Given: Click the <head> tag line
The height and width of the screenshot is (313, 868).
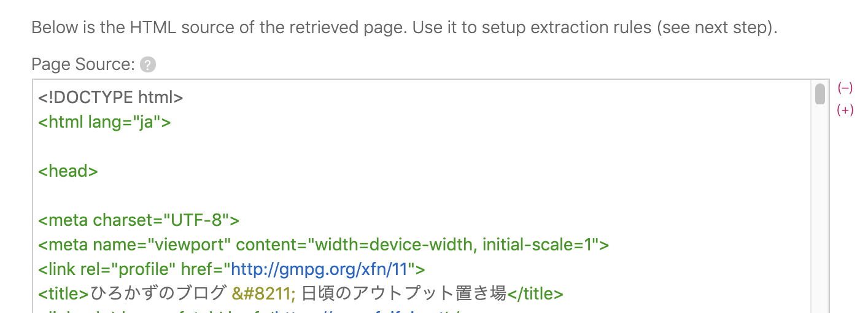Looking at the screenshot, I should point(68,171).
